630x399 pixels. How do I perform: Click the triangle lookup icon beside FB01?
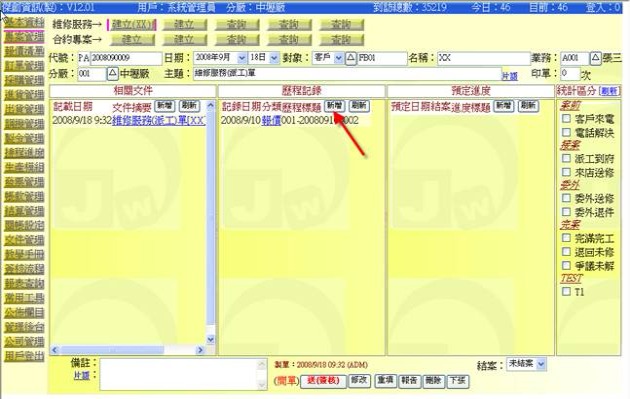[x=351, y=58]
